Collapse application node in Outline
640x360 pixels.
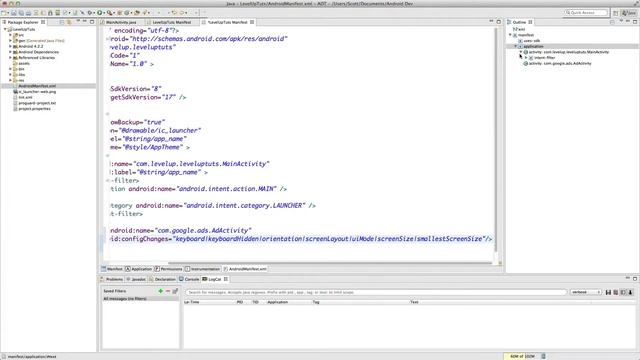516,47
